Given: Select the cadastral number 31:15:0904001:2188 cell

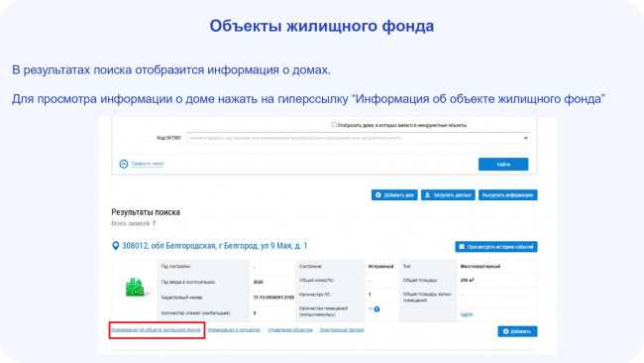Looking at the screenshot, I should [x=273, y=298].
